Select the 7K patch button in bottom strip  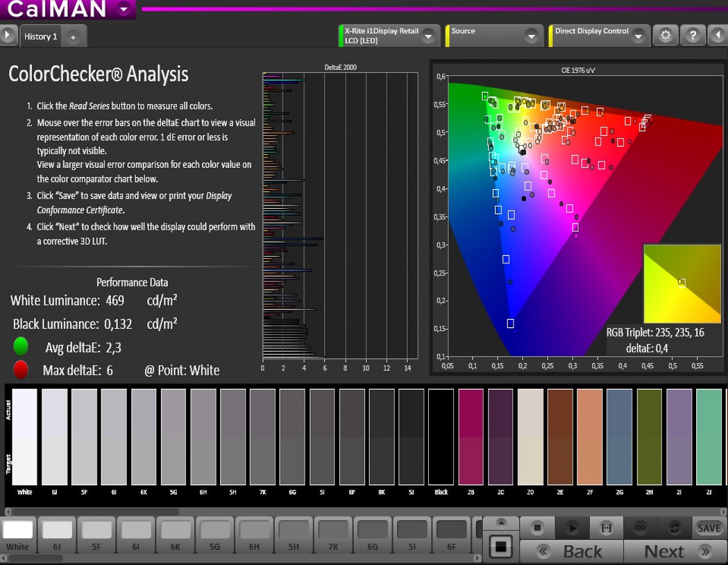333,535
